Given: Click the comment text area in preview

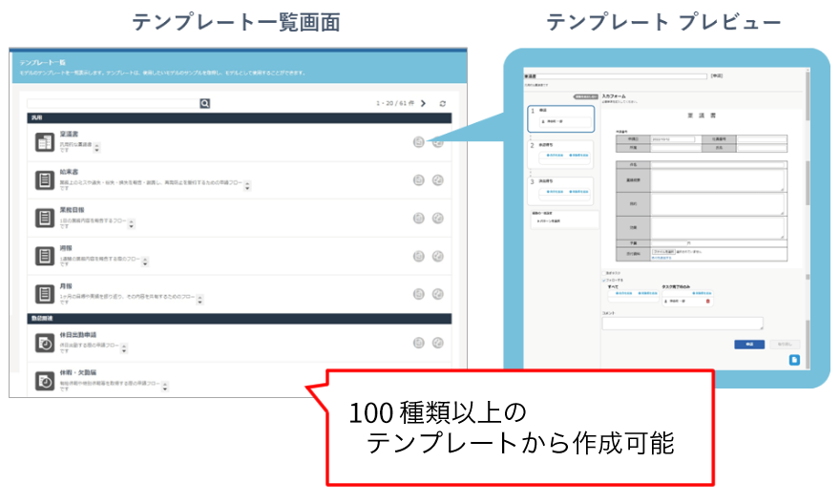Looking at the screenshot, I should pyautogui.click(x=682, y=323).
